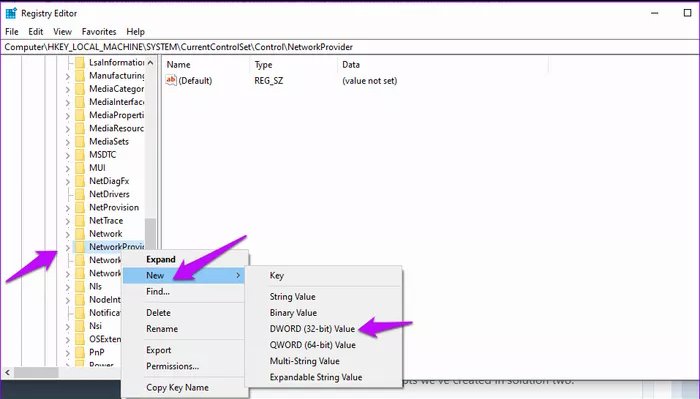
Task: Expand the Nls tree node
Action: pyautogui.click(x=67, y=287)
